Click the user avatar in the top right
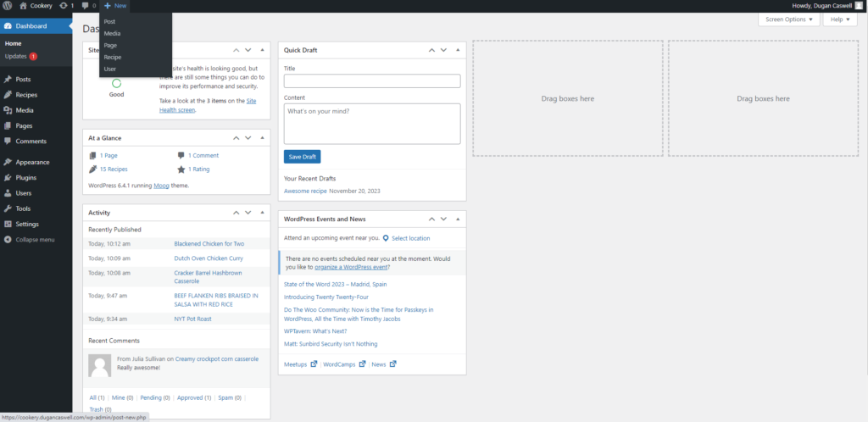Viewport: 868px width, 422px height. (x=858, y=6)
